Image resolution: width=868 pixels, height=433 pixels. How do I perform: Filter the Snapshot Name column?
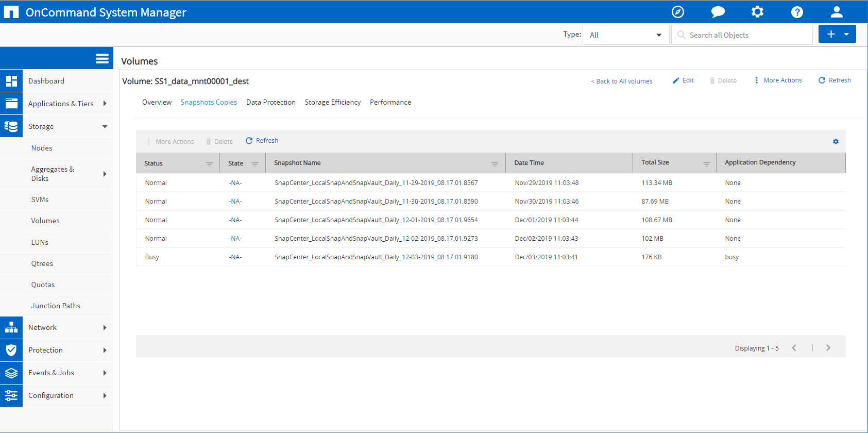coord(495,164)
